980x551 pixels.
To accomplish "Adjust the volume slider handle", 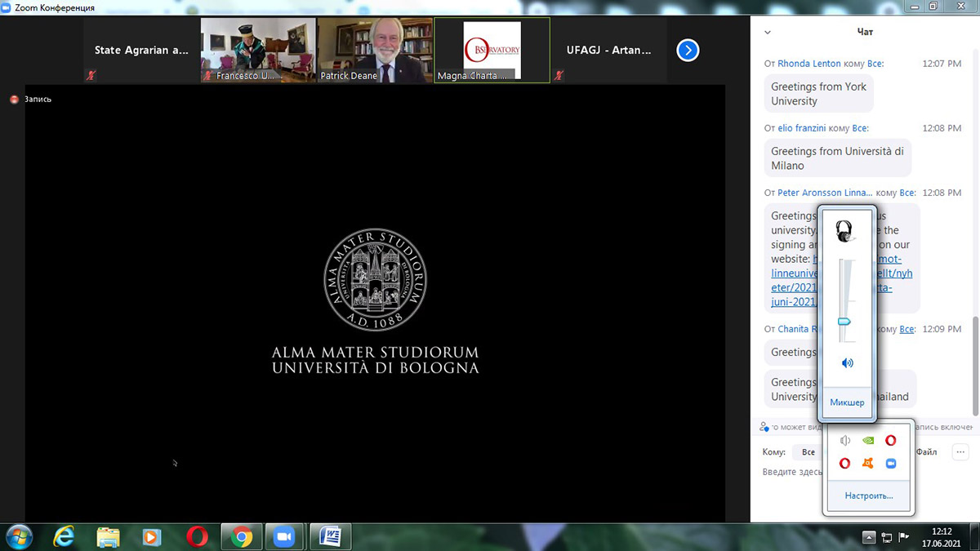I will (x=844, y=322).
